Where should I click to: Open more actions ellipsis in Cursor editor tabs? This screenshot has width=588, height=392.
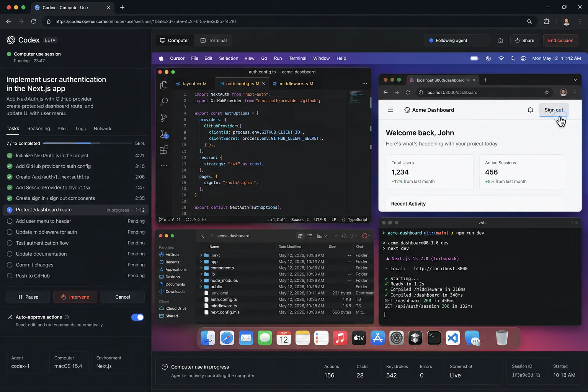[x=364, y=83]
